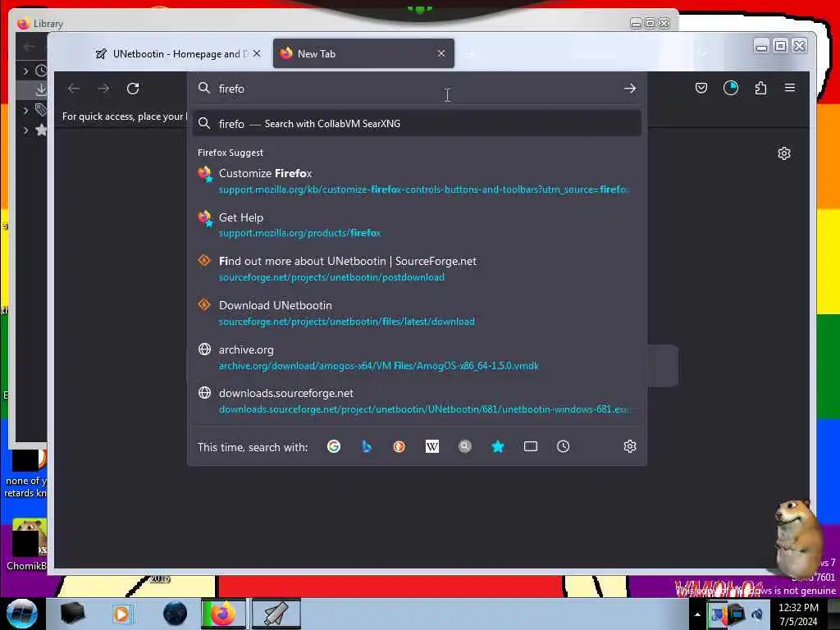Image resolution: width=840 pixels, height=630 pixels.
Task: Go back with the browser back arrow
Action: pos(74,89)
